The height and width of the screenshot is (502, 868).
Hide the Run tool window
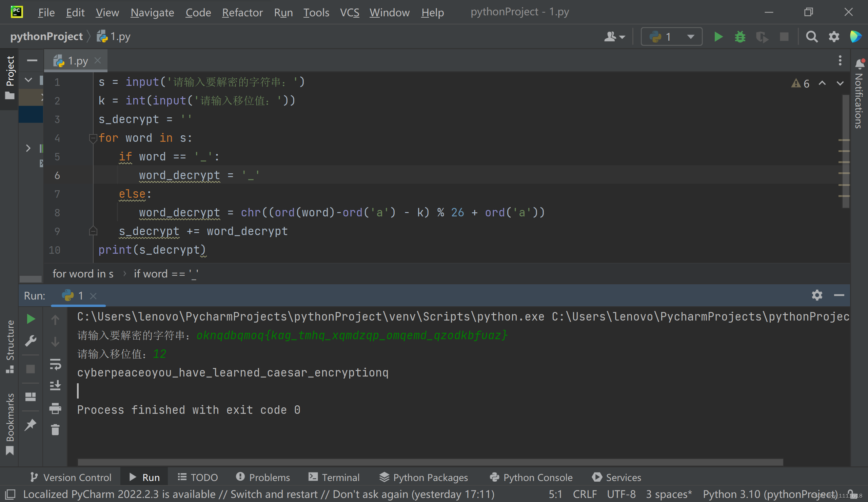point(839,295)
